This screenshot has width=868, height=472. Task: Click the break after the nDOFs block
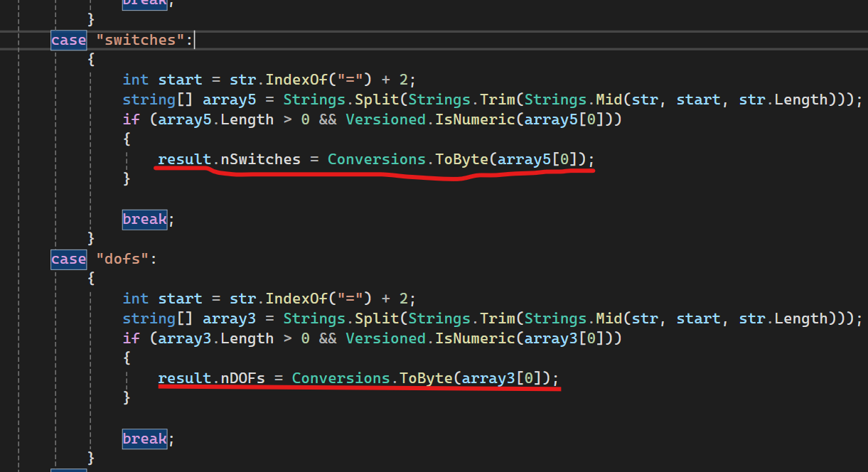click(145, 439)
